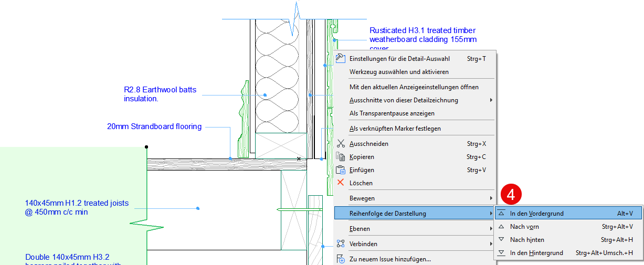
Task: Expand the Verbinden submenu arrow
Action: pyautogui.click(x=491, y=243)
